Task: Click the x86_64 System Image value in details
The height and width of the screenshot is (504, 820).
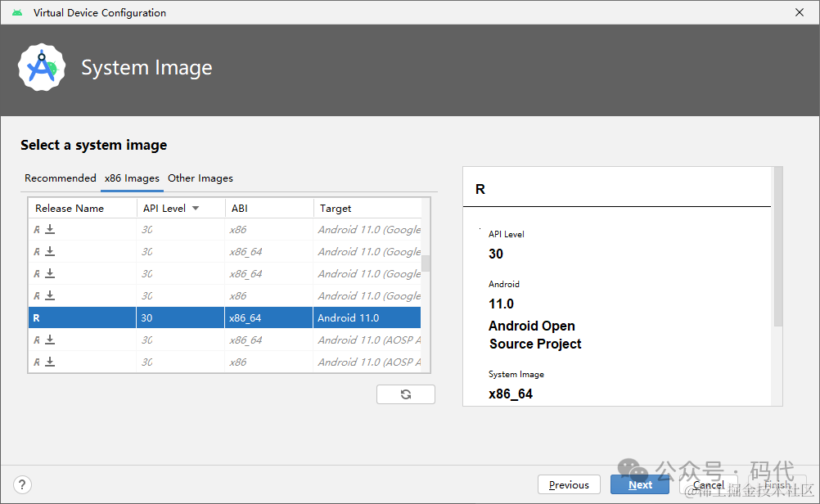Action: point(511,394)
